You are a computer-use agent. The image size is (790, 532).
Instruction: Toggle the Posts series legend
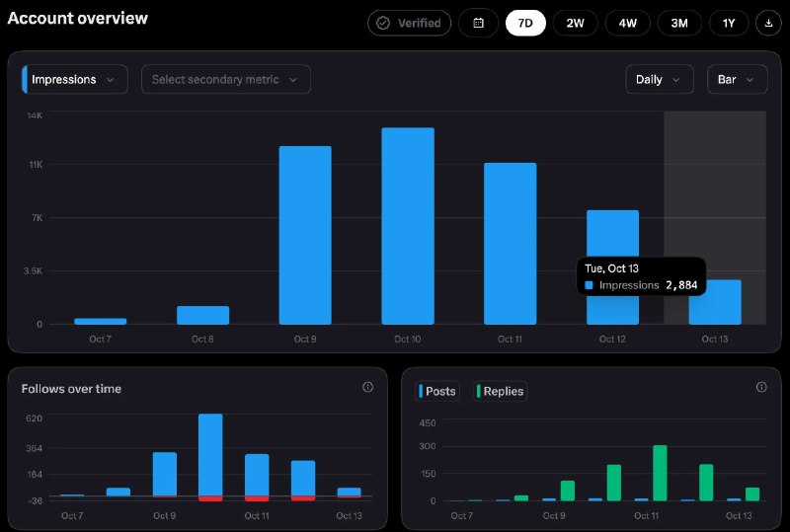436,391
